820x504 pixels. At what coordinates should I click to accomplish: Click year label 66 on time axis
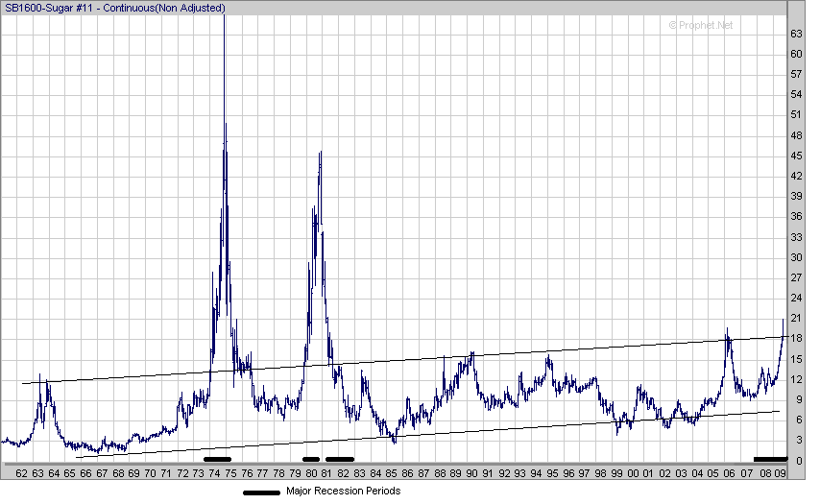pos(85,473)
